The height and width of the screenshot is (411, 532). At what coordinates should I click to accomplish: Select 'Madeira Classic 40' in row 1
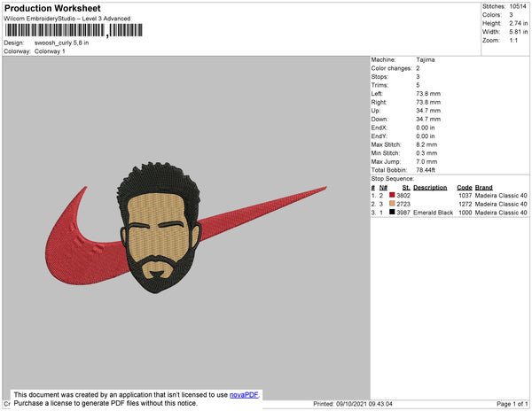pos(501,196)
